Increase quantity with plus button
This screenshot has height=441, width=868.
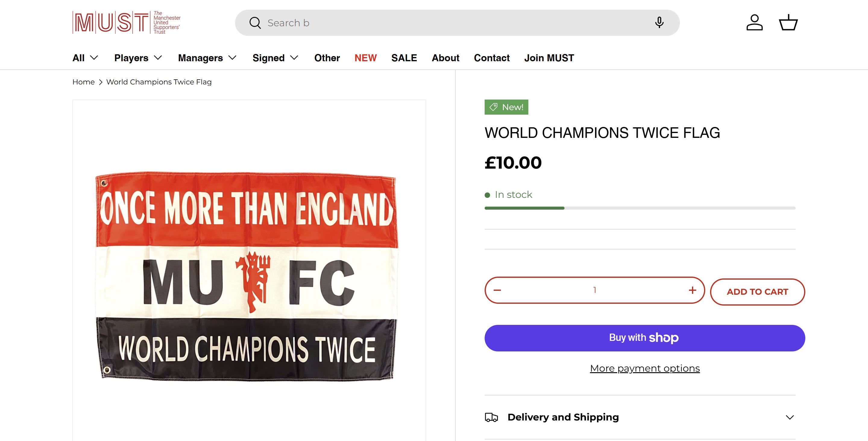click(692, 290)
